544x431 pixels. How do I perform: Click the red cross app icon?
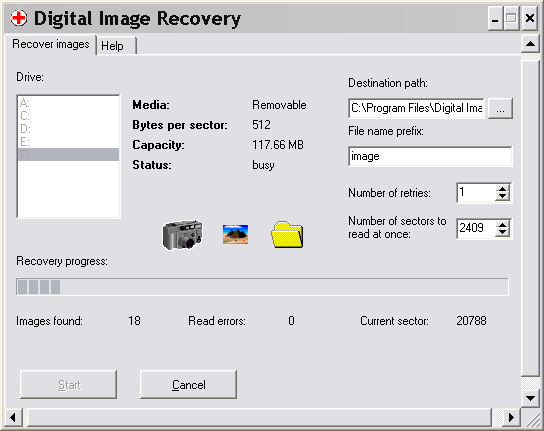click(19, 18)
